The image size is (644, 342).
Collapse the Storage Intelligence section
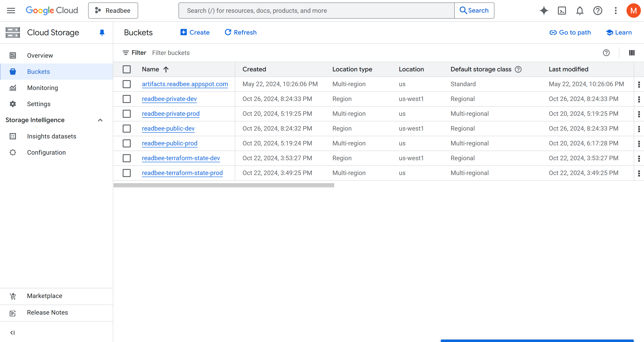[x=100, y=120]
